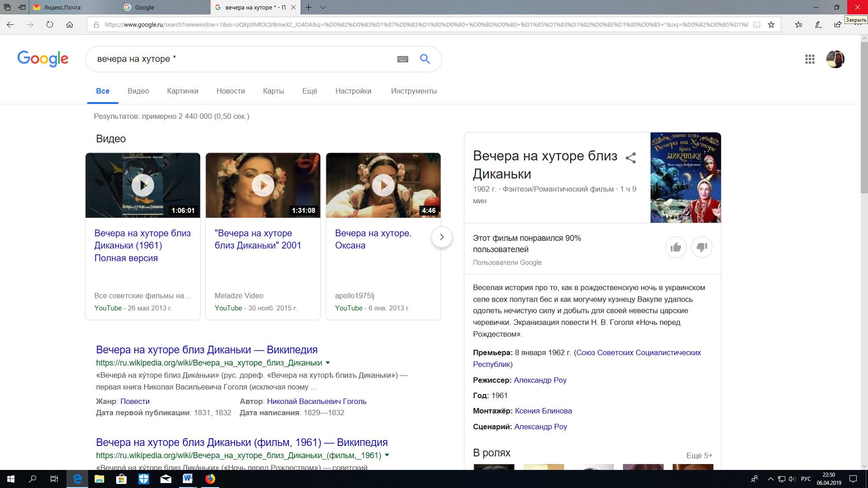Launch Firefox from the taskbar
The image size is (868, 488).
pyautogui.click(x=210, y=479)
